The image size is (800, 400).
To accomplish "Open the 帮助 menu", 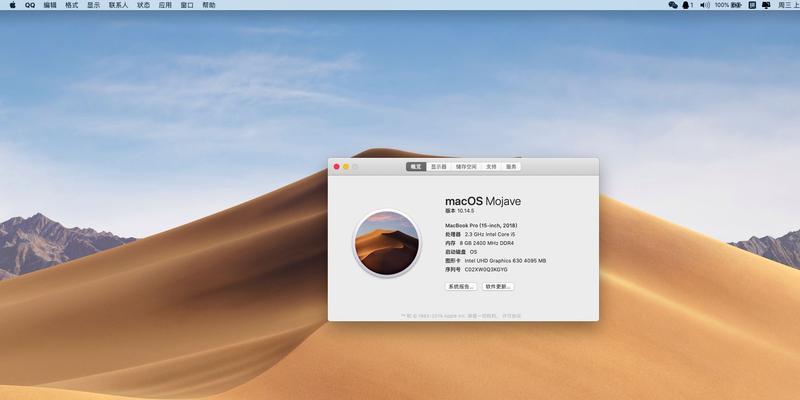I will click(209, 5).
